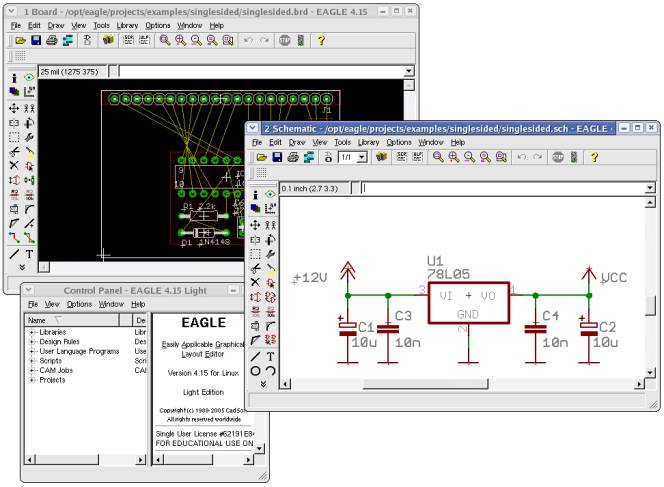Click Zoom Out icon in Schematic toolbar
This screenshot has width=664, height=487.
click(469, 157)
